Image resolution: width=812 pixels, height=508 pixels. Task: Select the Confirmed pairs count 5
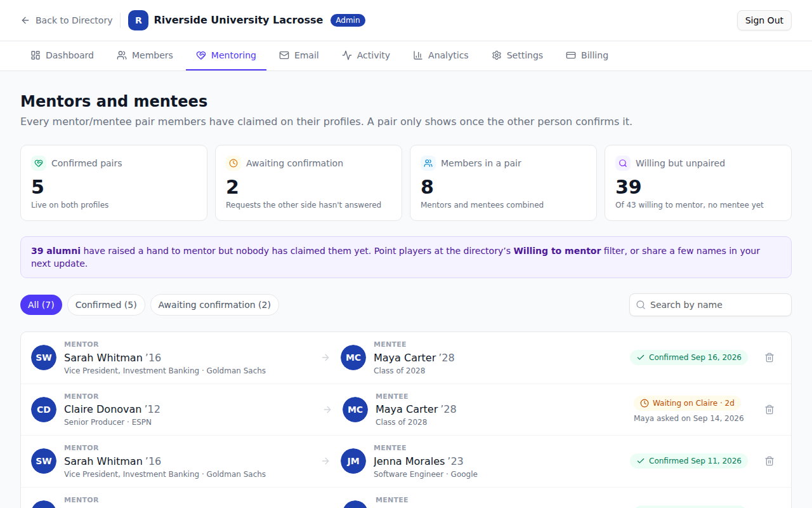point(37,187)
